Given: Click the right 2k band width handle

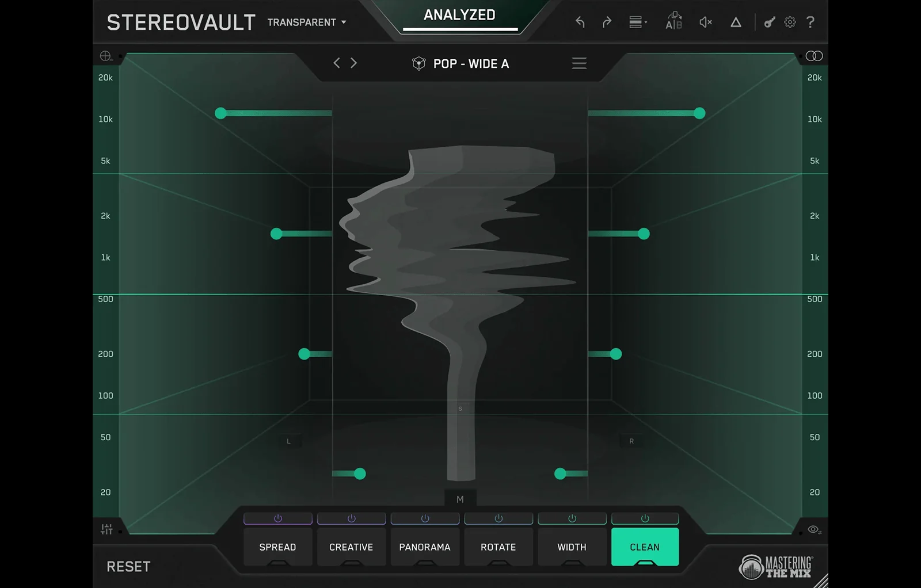Looking at the screenshot, I should (644, 234).
